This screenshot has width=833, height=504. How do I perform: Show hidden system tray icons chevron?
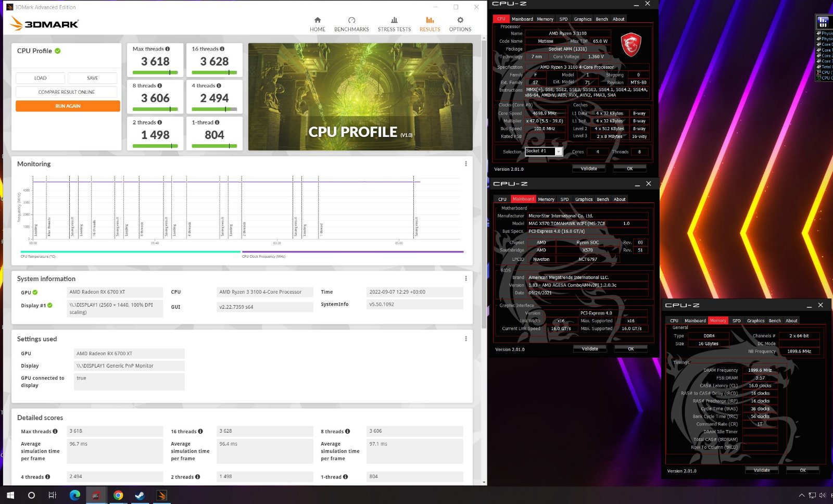point(801,495)
